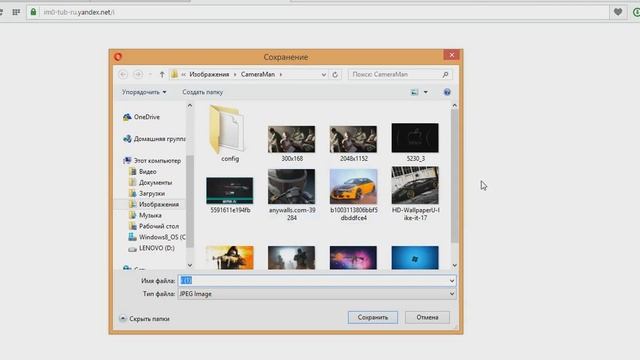The width and height of the screenshot is (640, 360).
Task: Open the view options dropdown arrow
Action: click(426, 92)
